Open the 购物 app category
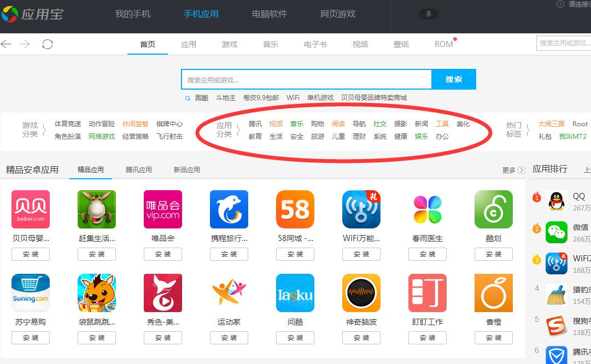591x364 pixels. (317, 124)
